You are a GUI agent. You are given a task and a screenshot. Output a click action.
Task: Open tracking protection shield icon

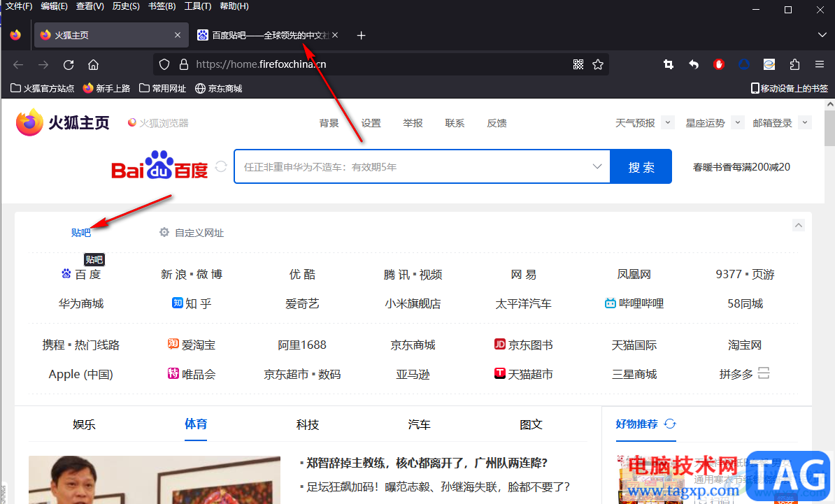pyautogui.click(x=164, y=64)
